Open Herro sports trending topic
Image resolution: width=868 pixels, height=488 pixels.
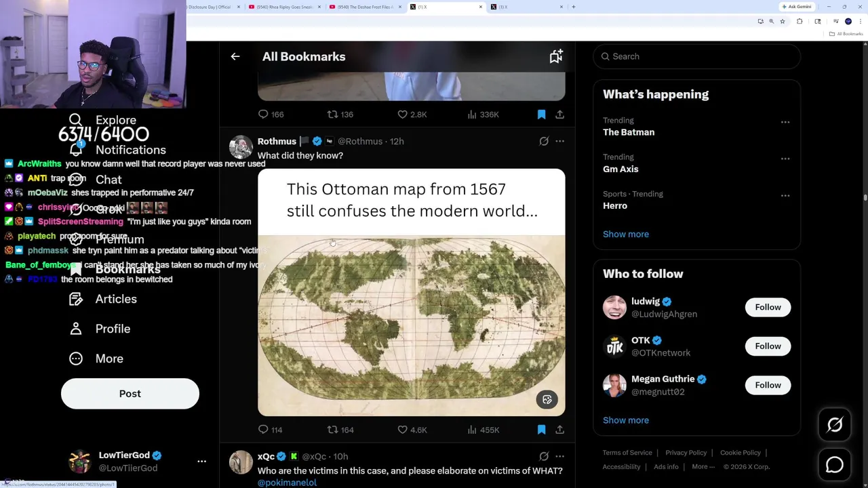615,205
